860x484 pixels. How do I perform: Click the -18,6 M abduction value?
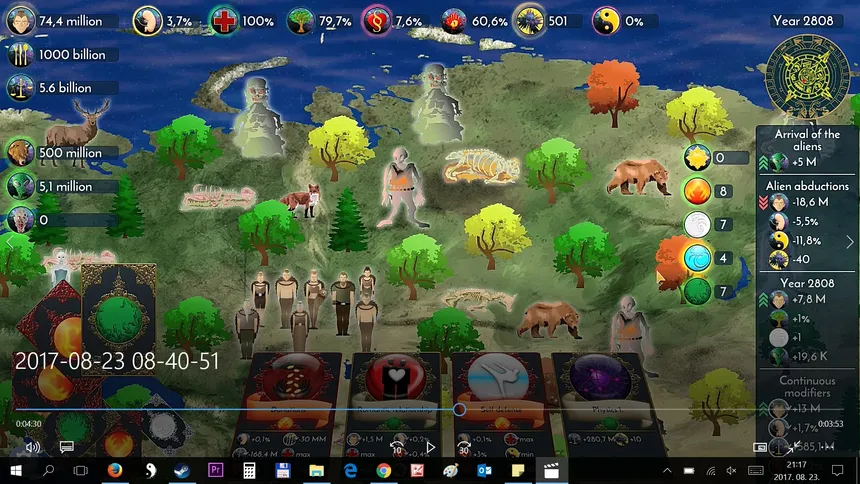pos(810,202)
